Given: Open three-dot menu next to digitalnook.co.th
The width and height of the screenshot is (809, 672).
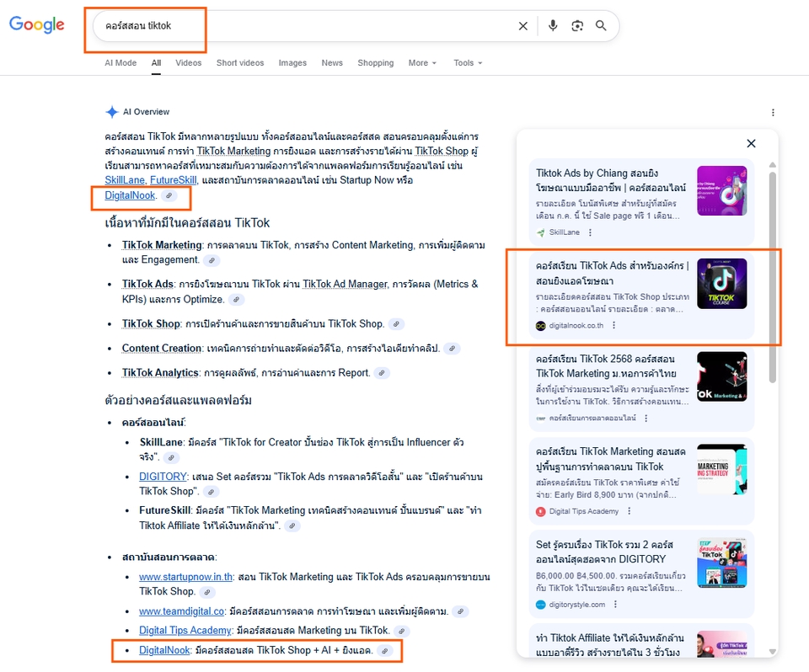Looking at the screenshot, I should (613, 326).
